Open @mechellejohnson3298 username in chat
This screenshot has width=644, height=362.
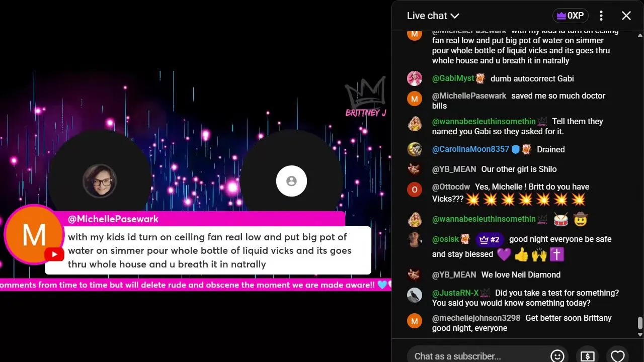coord(476,318)
